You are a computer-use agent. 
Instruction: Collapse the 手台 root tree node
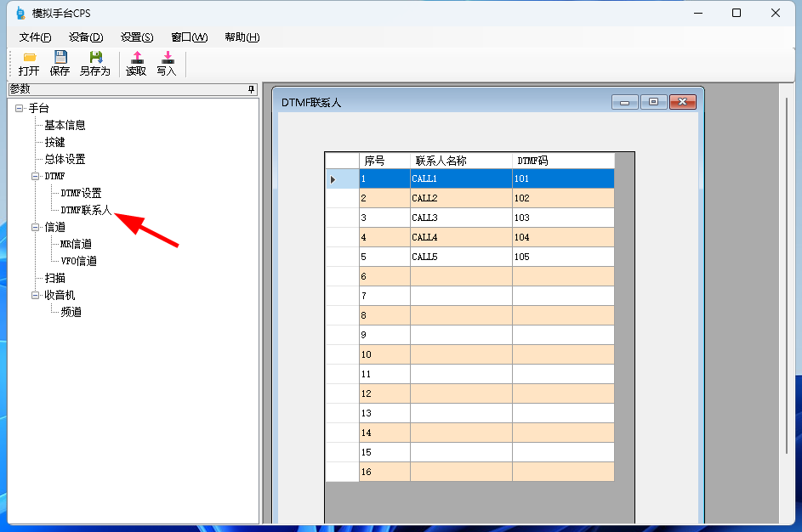tap(20, 108)
